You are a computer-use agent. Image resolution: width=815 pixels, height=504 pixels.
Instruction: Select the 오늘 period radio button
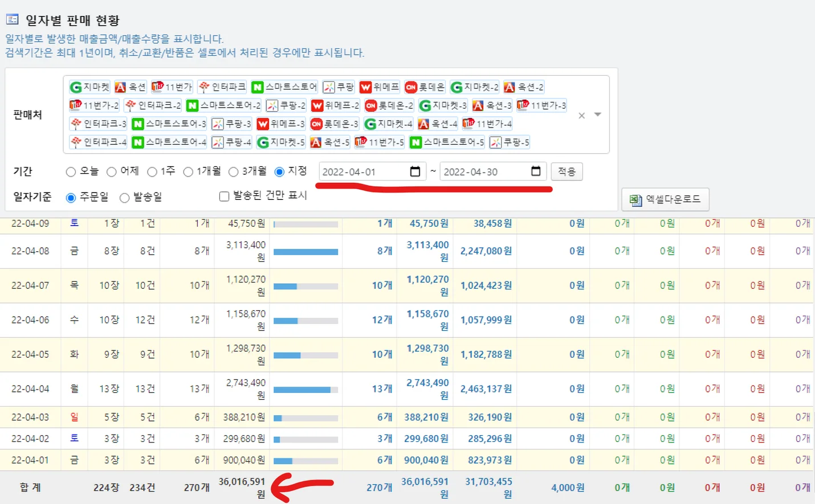click(71, 172)
